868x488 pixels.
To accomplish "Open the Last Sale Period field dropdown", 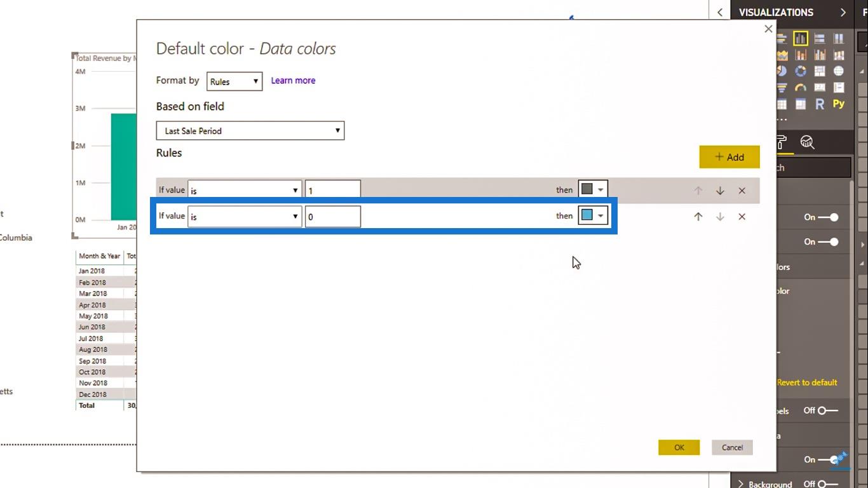I will coord(250,131).
